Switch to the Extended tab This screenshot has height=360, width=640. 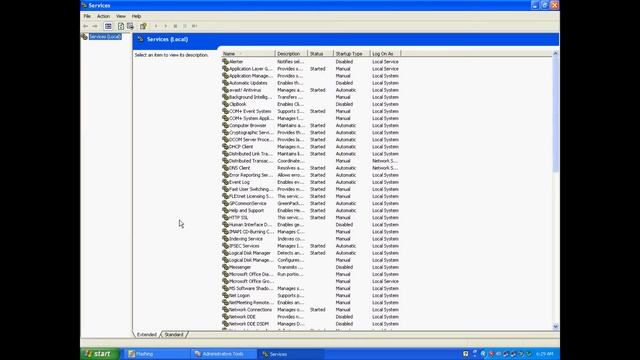[x=147, y=334]
